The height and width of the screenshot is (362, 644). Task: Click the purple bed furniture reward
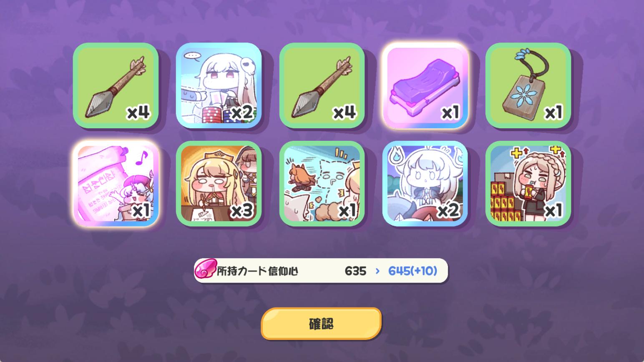[425, 85]
